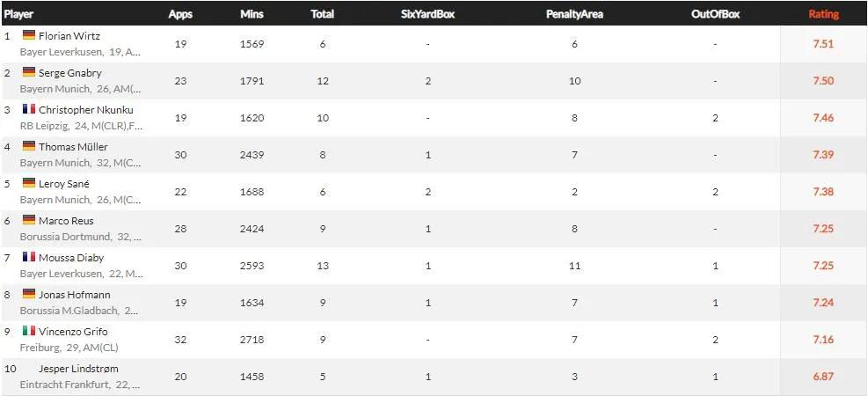Click the German flag beside Thomas Müller

29,146
